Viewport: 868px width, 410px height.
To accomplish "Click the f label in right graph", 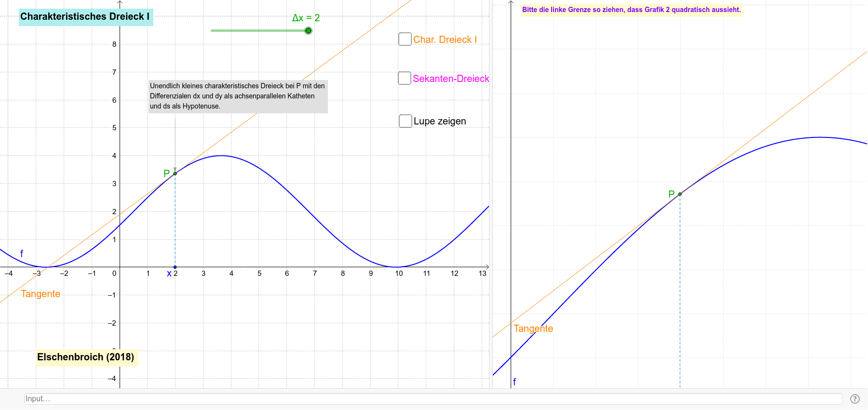I will (515, 382).
